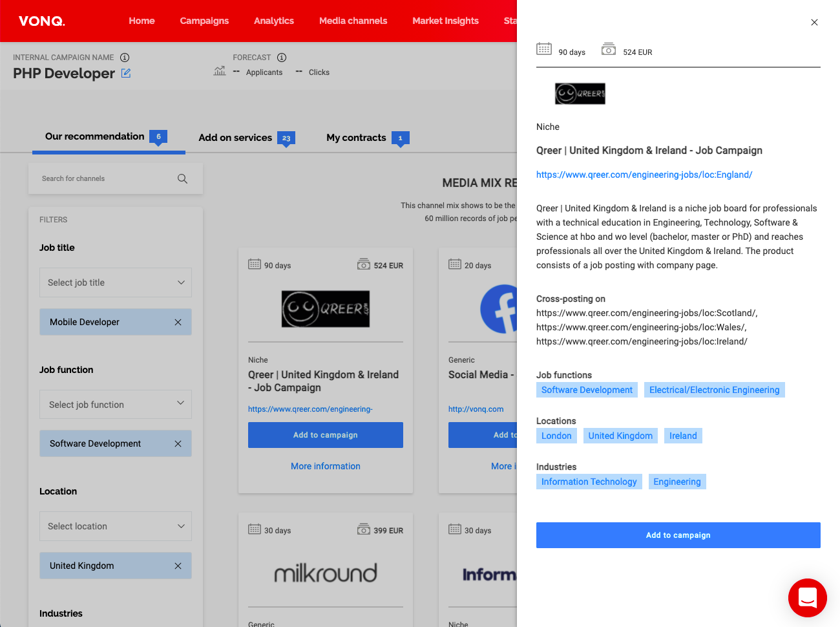
Task: Switch to the Add on services tab
Action: 246,138
